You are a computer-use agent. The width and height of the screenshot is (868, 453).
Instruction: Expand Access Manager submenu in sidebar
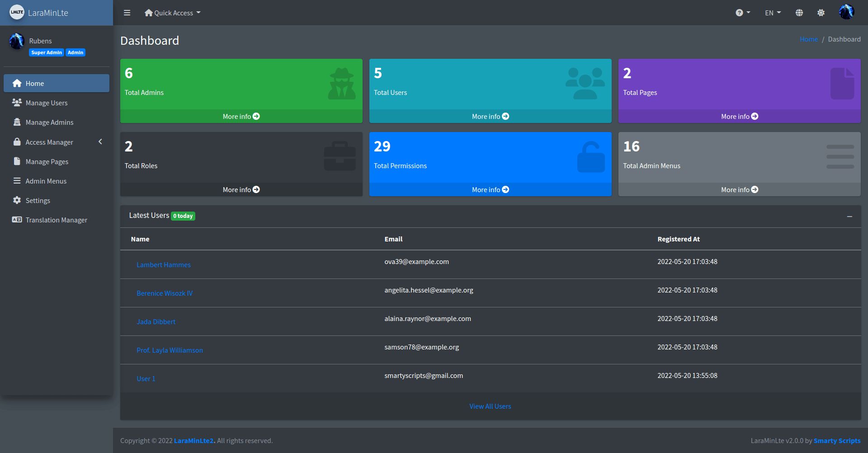[x=57, y=142]
